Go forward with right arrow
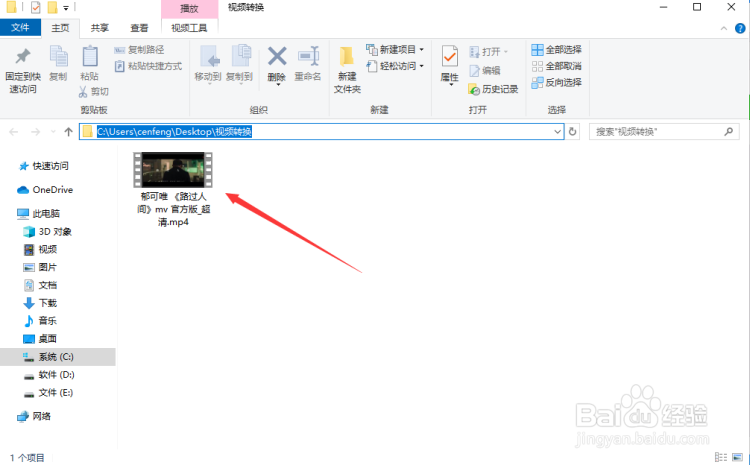The width and height of the screenshot is (750, 465). pyautogui.click(x=35, y=132)
